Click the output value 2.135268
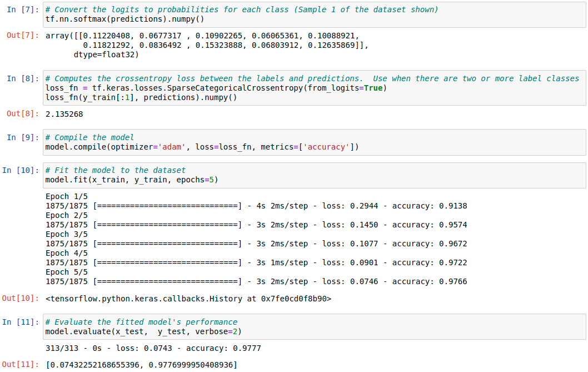The height and width of the screenshot is (372, 588). 64,114
